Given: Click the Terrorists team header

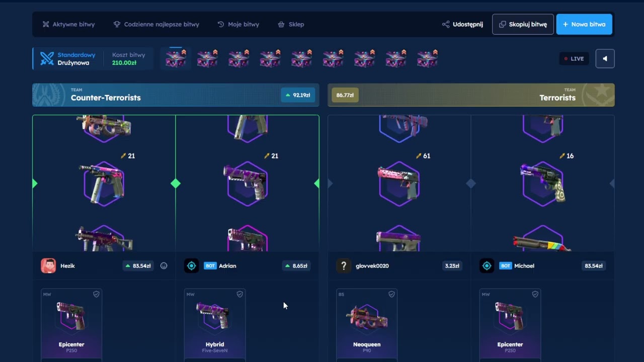Looking at the screenshot, I should point(471,95).
